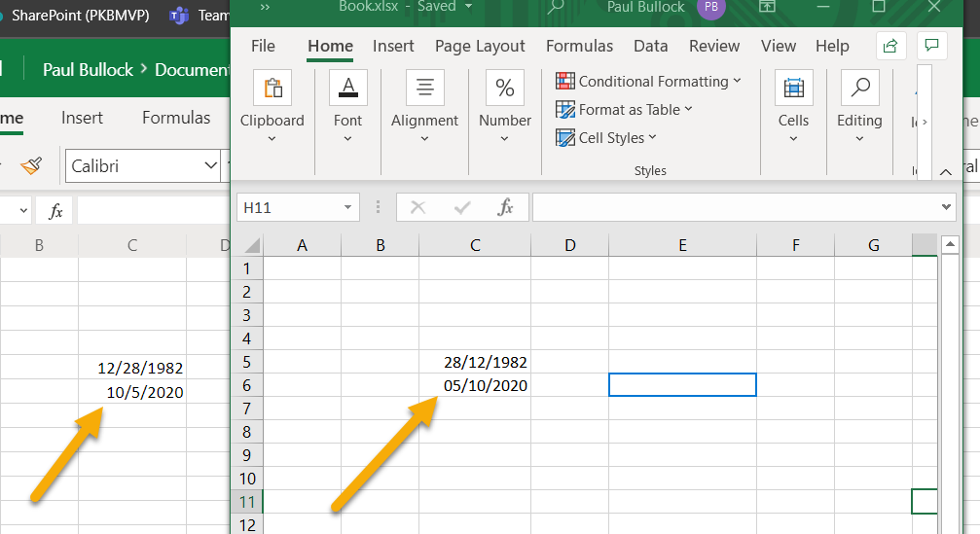
Task: Open the Formulas ribbon tab
Action: pyautogui.click(x=579, y=46)
